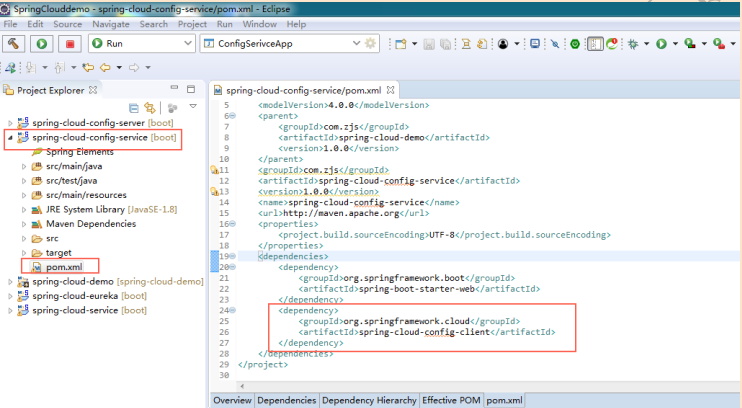Expand the spring-cloud-eureka project

pos(10,296)
